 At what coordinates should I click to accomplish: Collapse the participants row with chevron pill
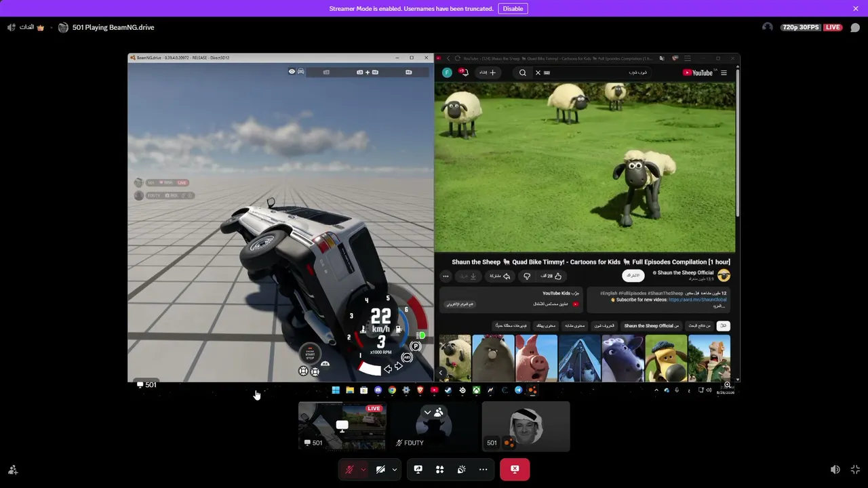(433, 412)
